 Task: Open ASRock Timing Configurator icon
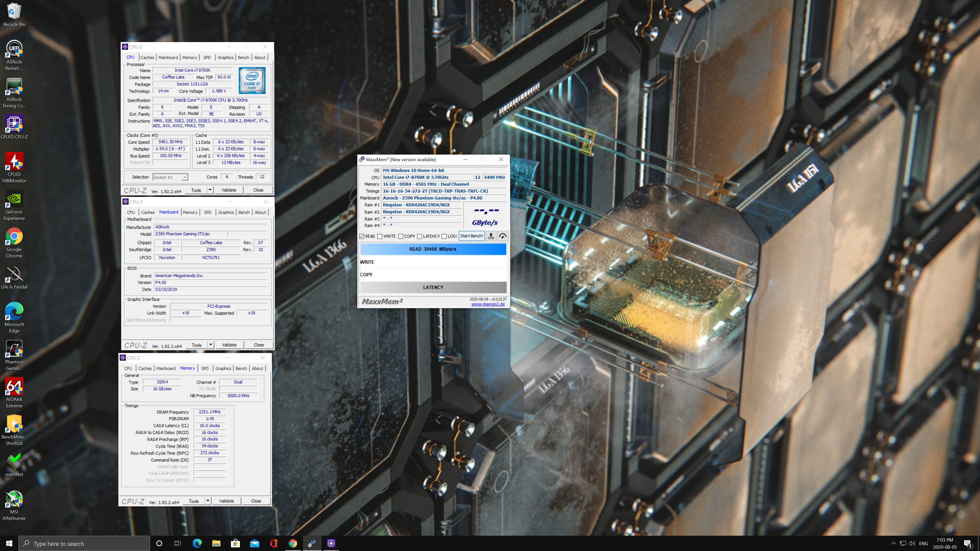[x=14, y=93]
